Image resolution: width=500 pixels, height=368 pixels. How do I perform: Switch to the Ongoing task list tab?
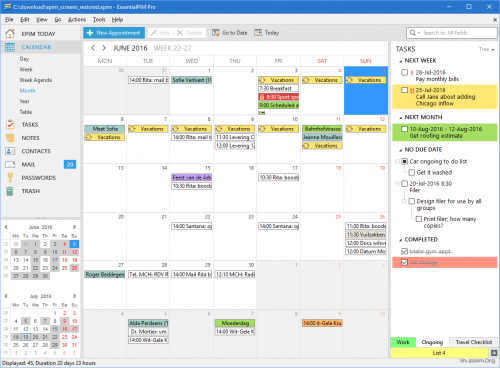click(432, 342)
